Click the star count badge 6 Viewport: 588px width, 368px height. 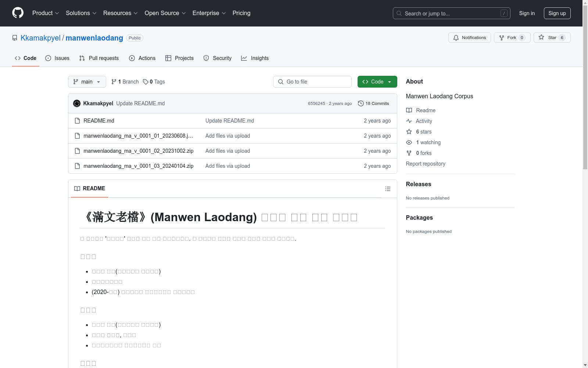click(562, 38)
